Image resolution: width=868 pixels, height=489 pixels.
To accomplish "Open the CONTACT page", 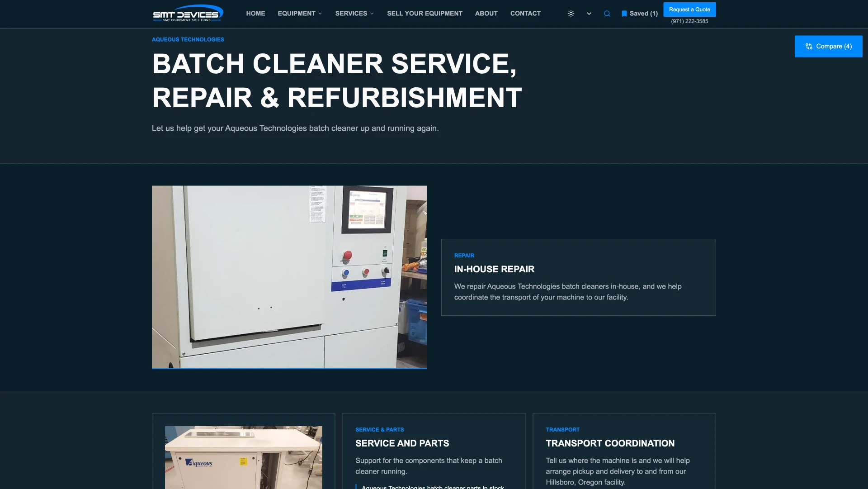I will coord(525,14).
